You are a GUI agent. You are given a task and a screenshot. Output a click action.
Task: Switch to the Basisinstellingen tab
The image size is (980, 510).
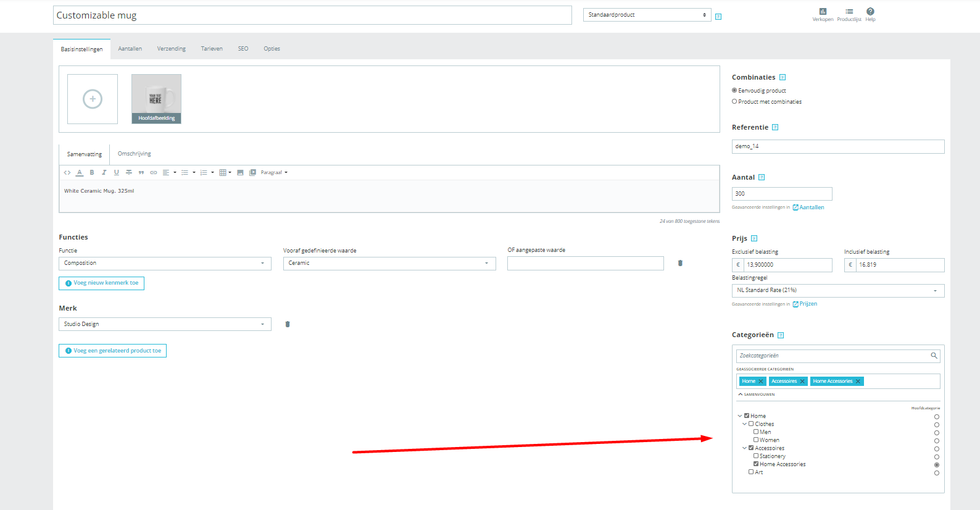tap(82, 49)
